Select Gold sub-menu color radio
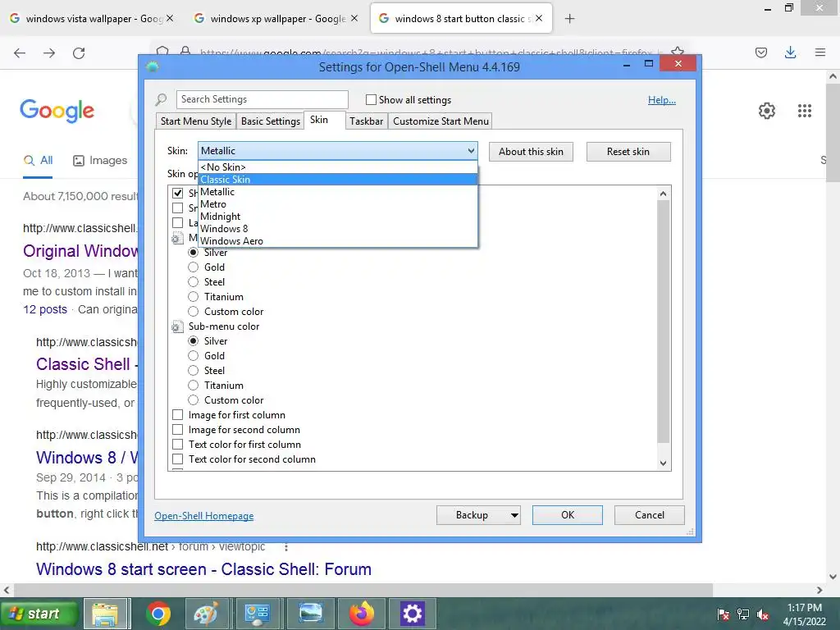The width and height of the screenshot is (840, 630). [194, 356]
